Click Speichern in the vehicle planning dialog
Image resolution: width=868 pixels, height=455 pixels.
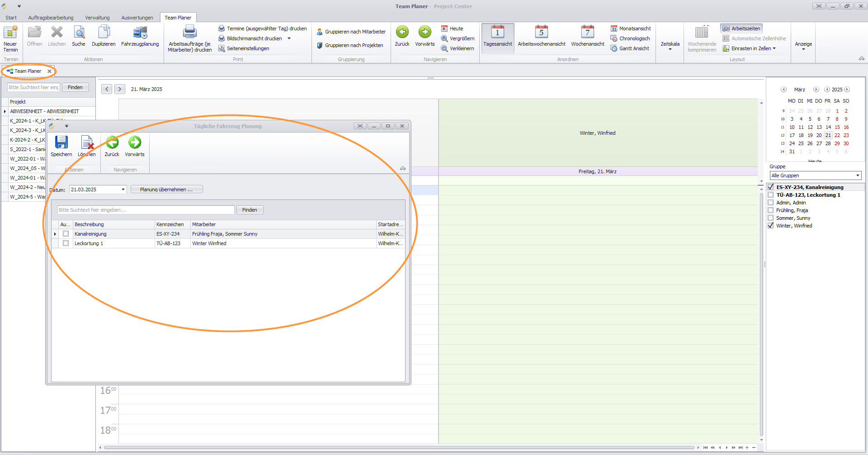point(61,143)
